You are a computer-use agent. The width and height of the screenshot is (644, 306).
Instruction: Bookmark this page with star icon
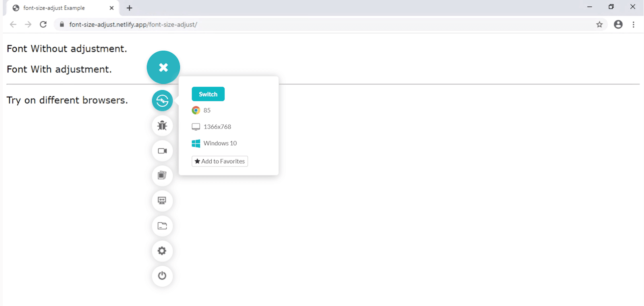pyautogui.click(x=599, y=25)
